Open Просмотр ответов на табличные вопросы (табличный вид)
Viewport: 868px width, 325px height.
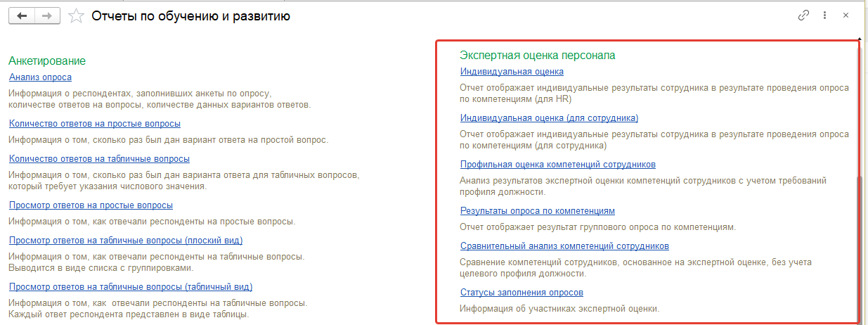click(131, 287)
